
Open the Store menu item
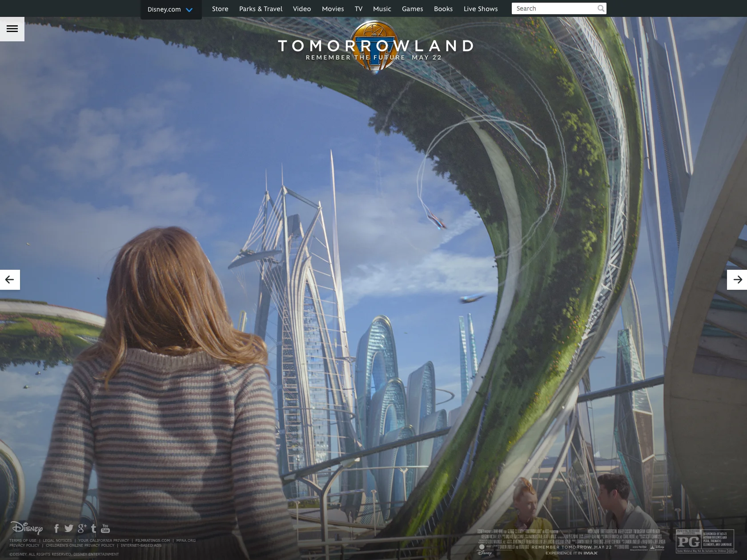coord(220,9)
